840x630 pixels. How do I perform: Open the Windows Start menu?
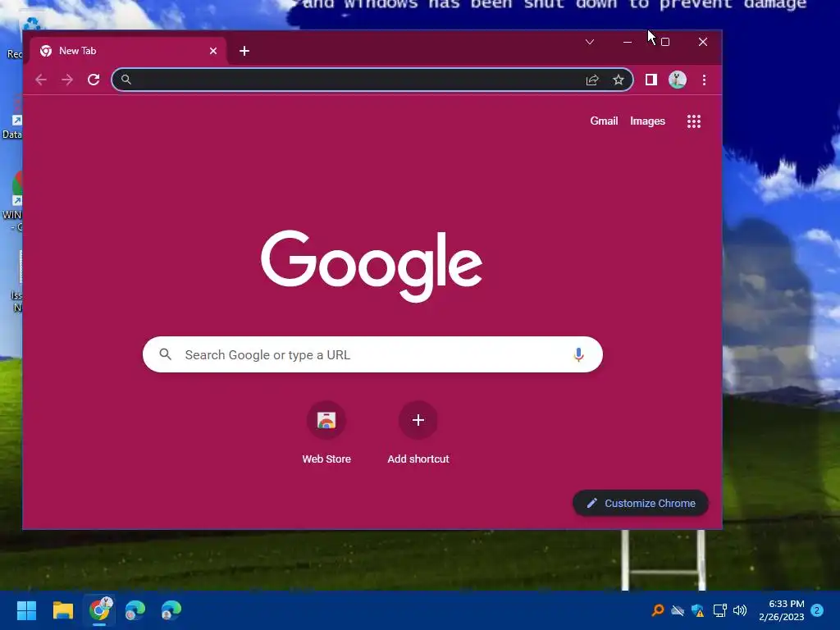coord(26,610)
